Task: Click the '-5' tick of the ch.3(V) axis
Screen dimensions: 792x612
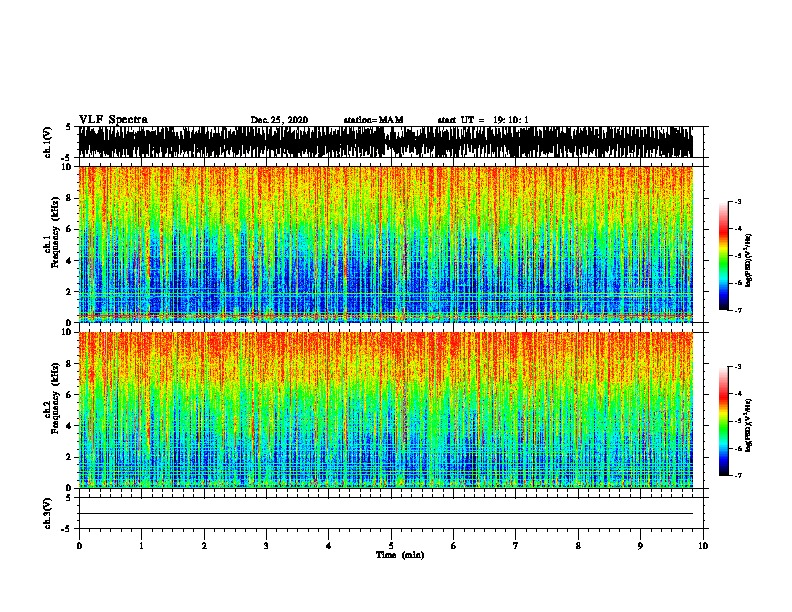Action: pos(66,529)
